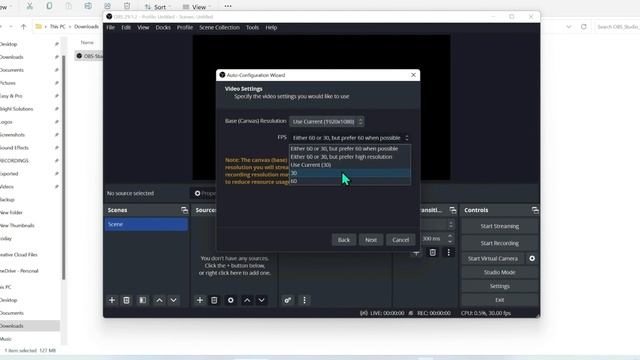Viewport: 640px width, 360px height.
Task: Undock the Controls panel icon
Action: tap(535, 210)
